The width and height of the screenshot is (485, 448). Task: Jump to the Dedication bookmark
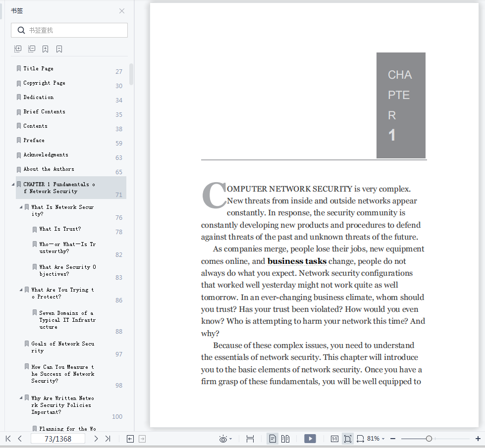pos(38,97)
